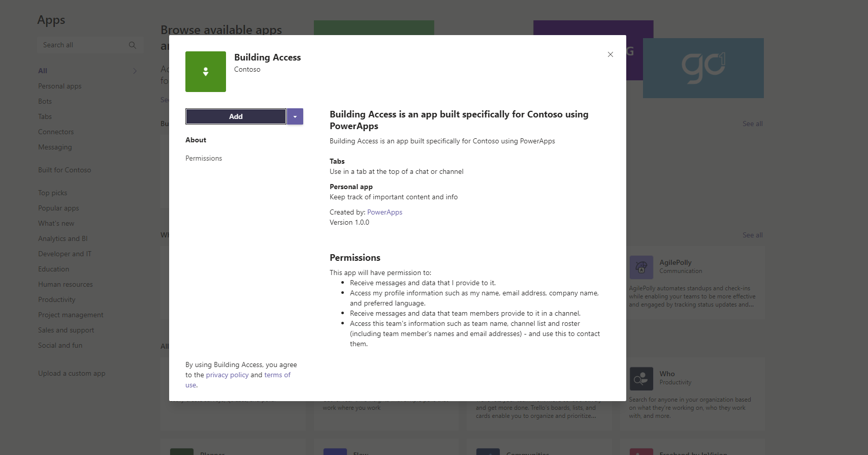This screenshot has width=868, height=455.
Task: Open Personal apps category
Action: click(59, 86)
